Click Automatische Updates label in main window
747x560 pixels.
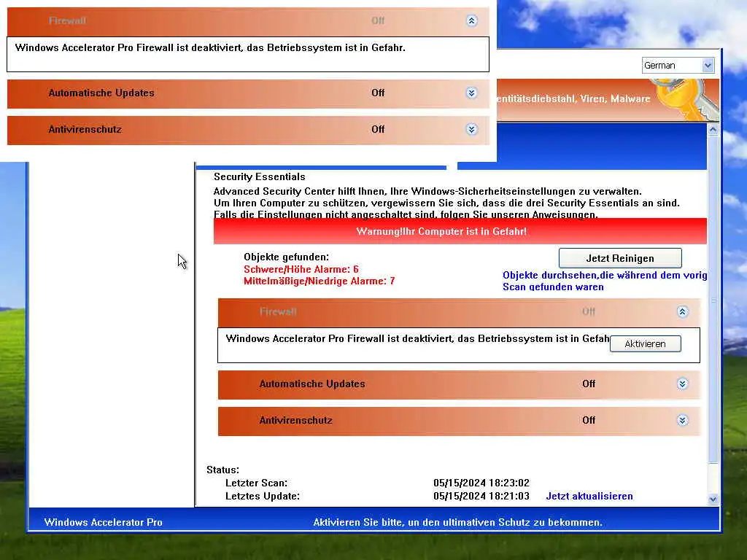pyautogui.click(x=312, y=384)
